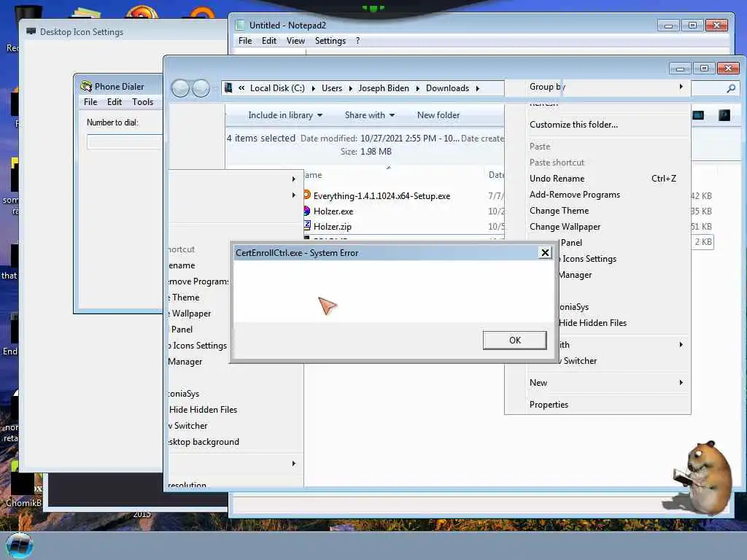The image size is (747, 560).
Task: Expand the arrow after Downloads in the address bar
Action: pos(477,88)
